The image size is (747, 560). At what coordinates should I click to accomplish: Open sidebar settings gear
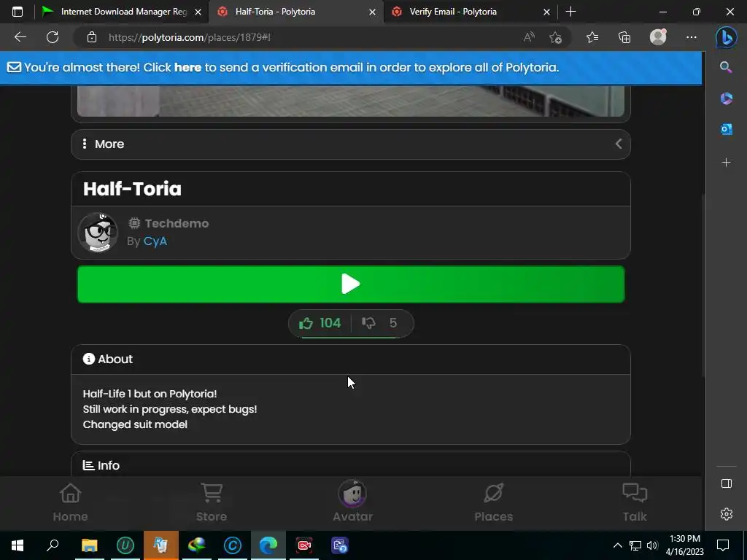(726, 514)
